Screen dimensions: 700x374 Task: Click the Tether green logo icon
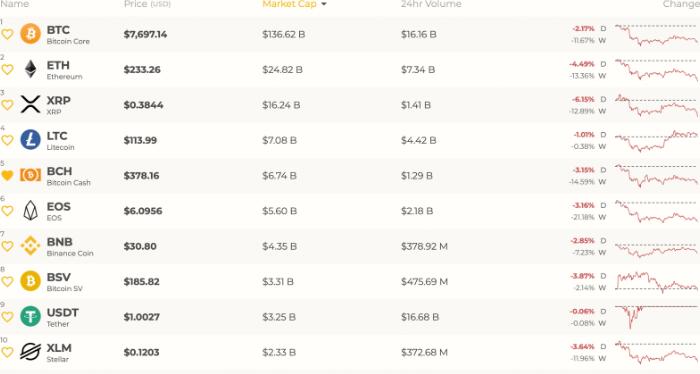coord(30,316)
